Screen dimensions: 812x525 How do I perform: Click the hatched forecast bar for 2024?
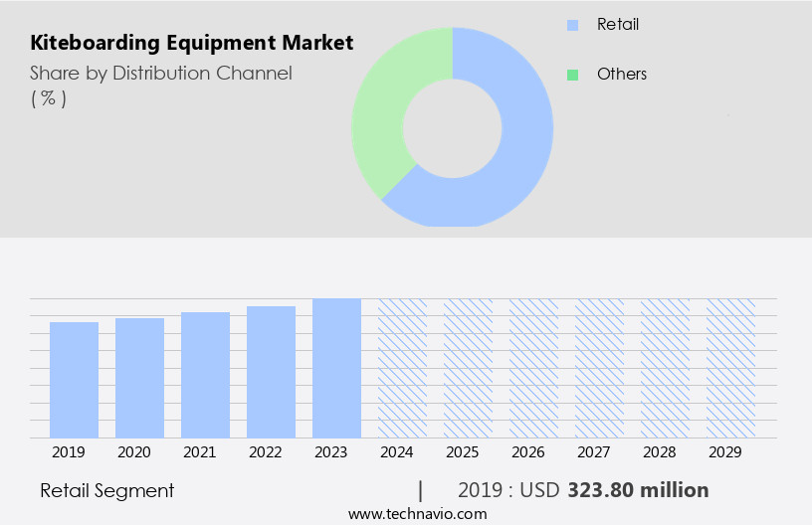pos(402,368)
